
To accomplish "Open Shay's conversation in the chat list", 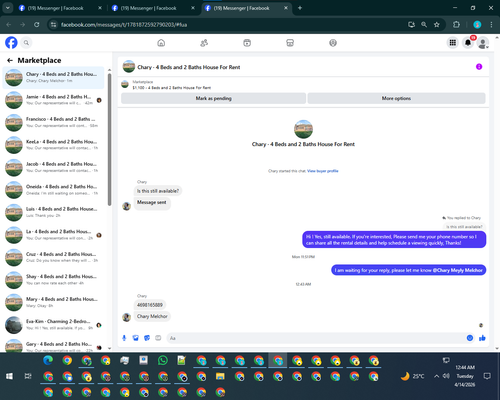I will click(53, 280).
